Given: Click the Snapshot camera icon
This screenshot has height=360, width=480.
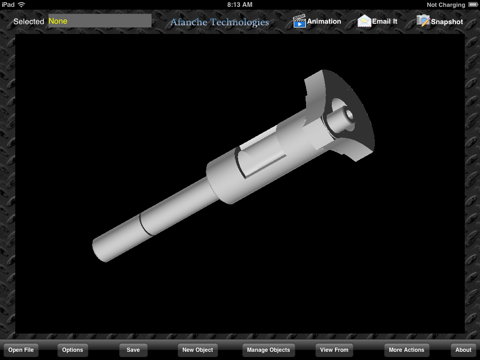Looking at the screenshot, I should point(423,21).
